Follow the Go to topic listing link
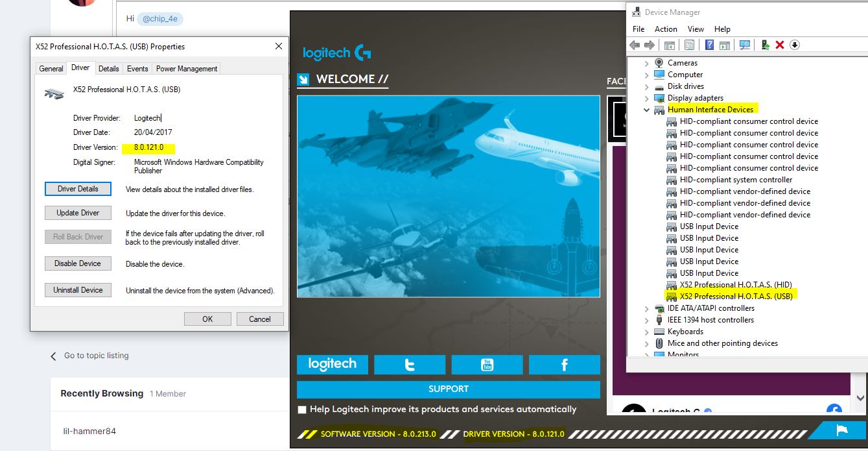Image resolution: width=868 pixels, height=451 pixels. coord(97,356)
